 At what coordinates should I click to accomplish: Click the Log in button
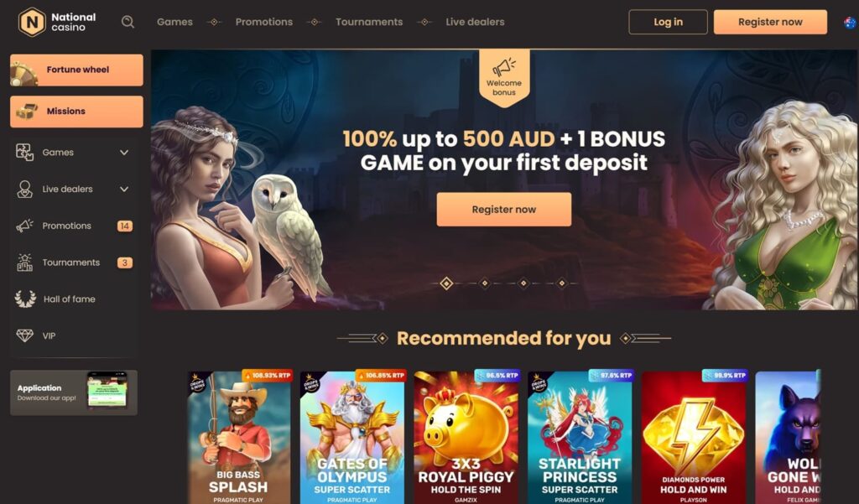[668, 22]
